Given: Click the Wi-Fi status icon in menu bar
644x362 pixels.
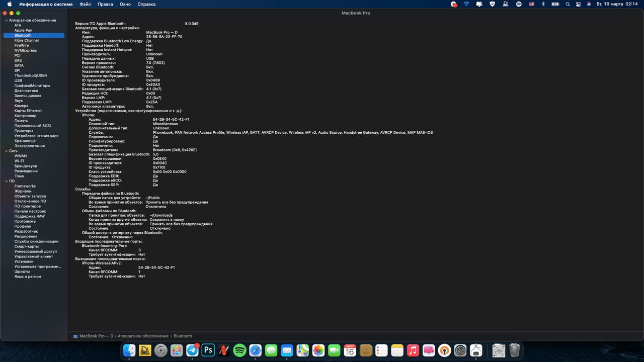Looking at the screenshot, I should point(466,4).
